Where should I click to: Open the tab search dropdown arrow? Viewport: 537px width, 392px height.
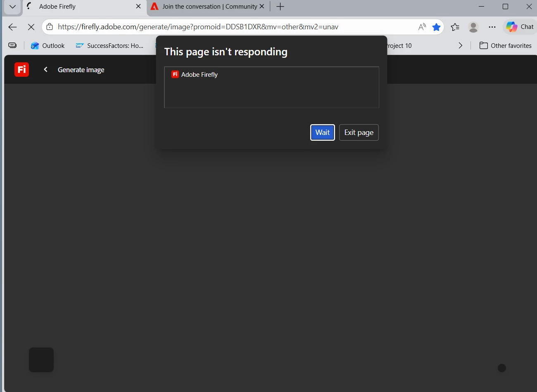click(12, 7)
